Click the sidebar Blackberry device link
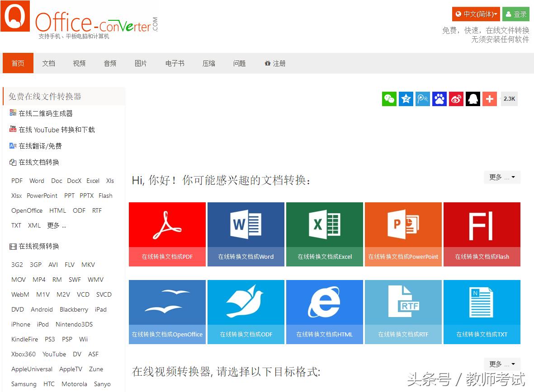The image size is (534, 392). coord(74,310)
